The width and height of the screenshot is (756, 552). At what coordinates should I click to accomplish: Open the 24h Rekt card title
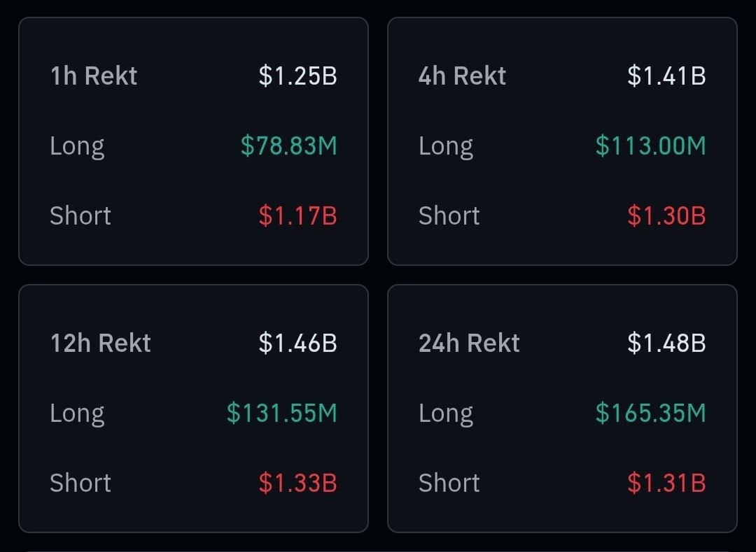pos(469,343)
